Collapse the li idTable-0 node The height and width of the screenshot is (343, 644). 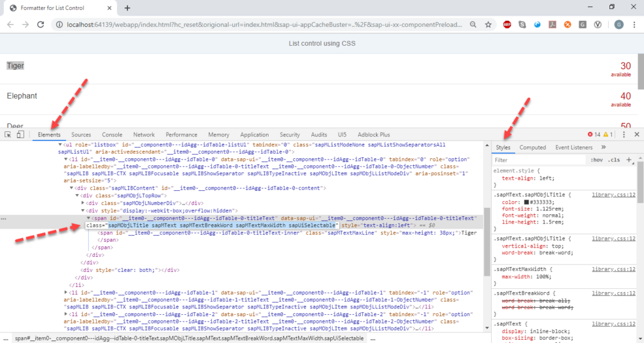pos(65,159)
